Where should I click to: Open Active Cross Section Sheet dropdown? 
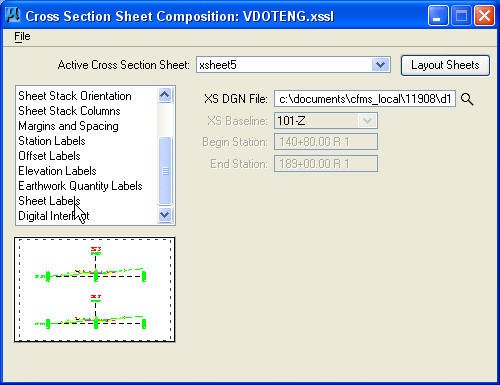click(380, 65)
